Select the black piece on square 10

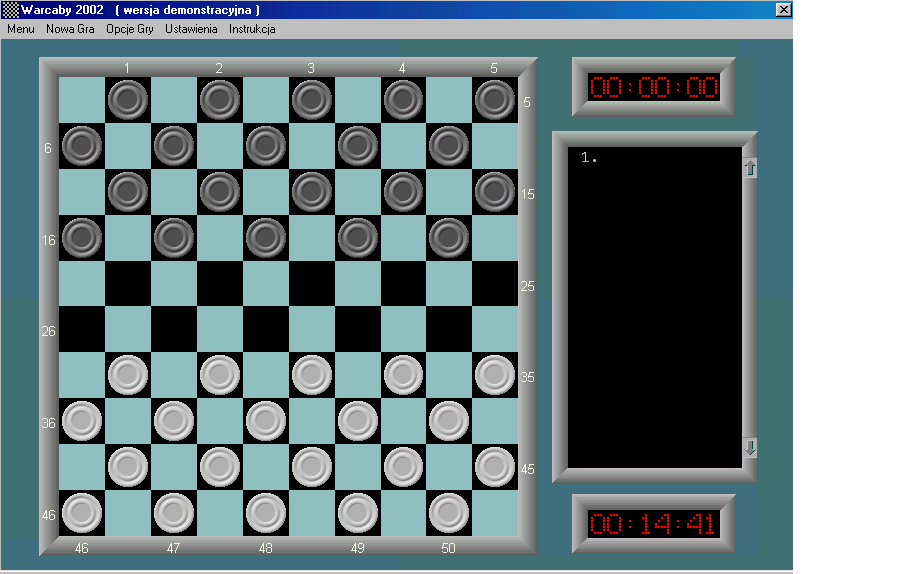[449, 146]
